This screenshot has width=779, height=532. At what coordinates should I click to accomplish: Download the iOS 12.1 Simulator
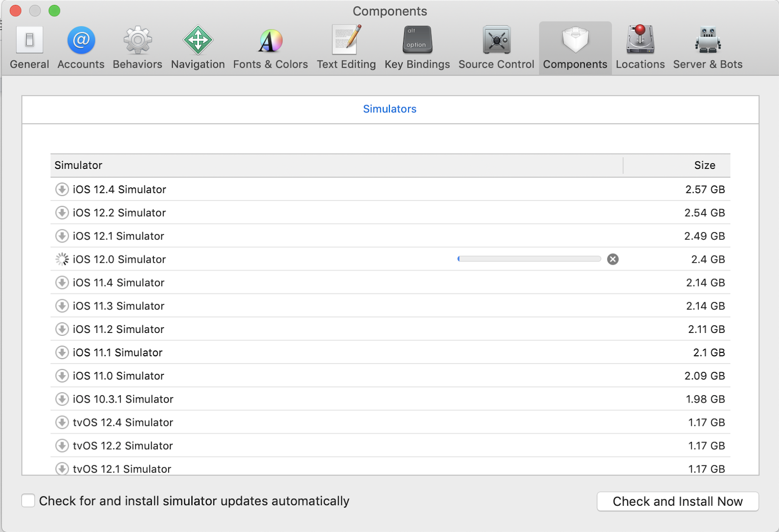tap(62, 236)
